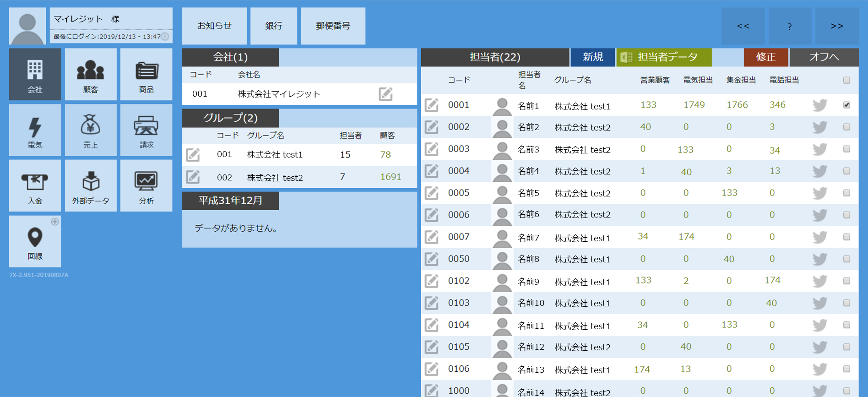Click the user name マイレジット 様
This screenshot has width=868, height=397.
[x=87, y=19]
